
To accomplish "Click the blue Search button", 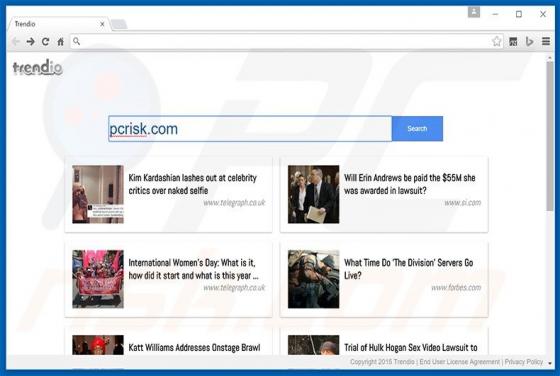I will pyautogui.click(x=417, y=129).
